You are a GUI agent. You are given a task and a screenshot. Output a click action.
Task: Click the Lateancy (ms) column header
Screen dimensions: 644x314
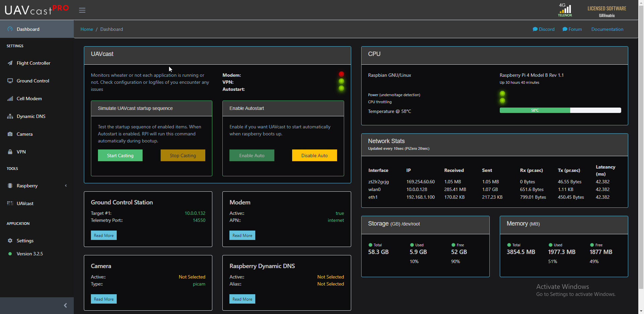click(x=605, y=170)
